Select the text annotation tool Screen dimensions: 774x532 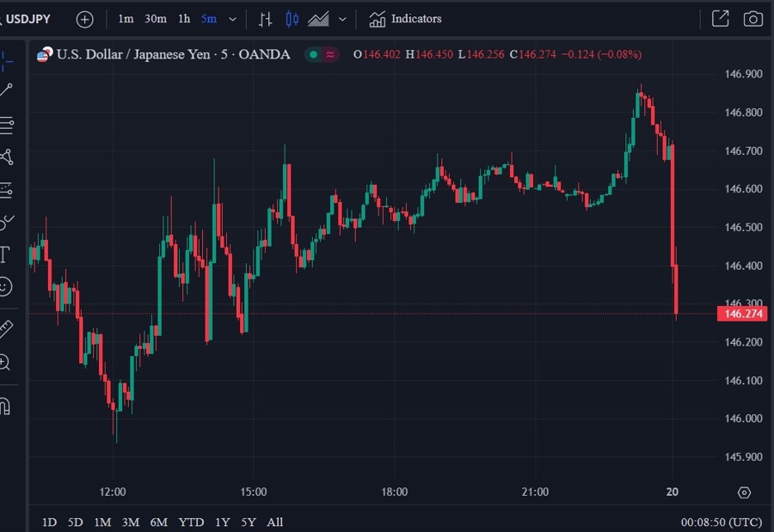point(5,254)
